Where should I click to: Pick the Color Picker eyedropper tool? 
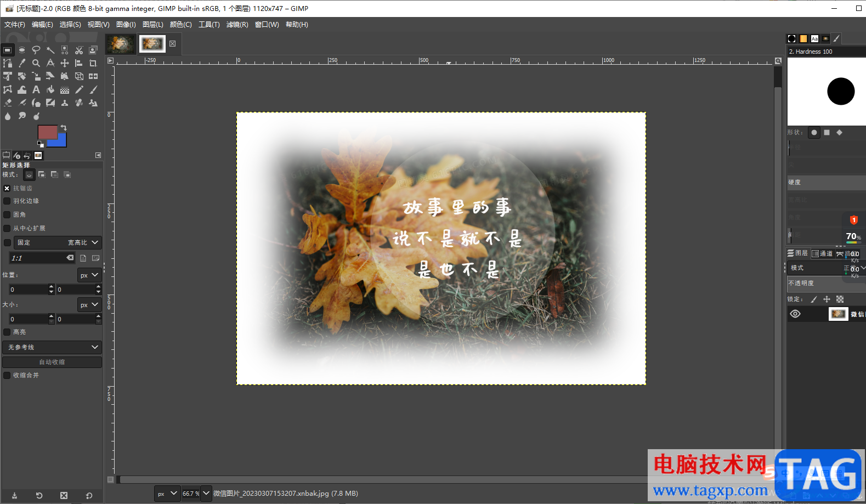(x=22, y=63)
